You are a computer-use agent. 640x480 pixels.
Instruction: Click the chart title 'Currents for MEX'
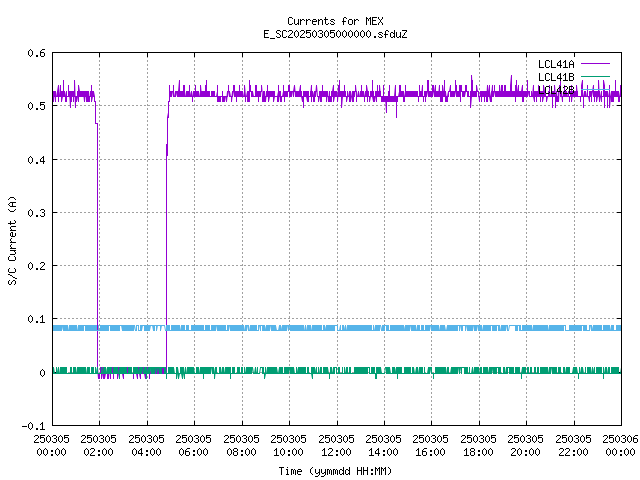335,21
